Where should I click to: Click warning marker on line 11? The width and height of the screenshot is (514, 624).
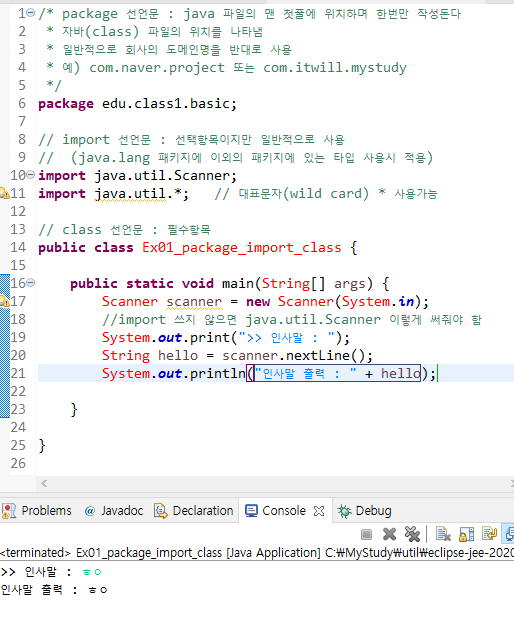point(4,193)
